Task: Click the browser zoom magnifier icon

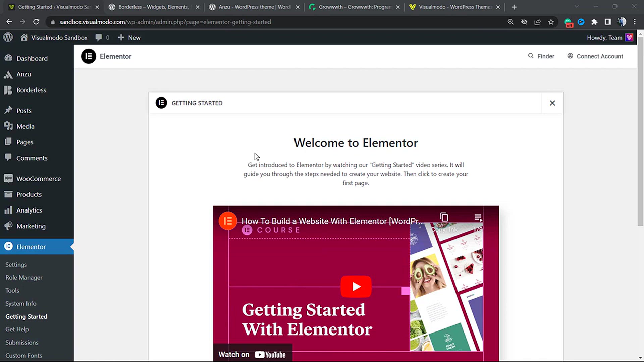Action: (x=511, y=22)
